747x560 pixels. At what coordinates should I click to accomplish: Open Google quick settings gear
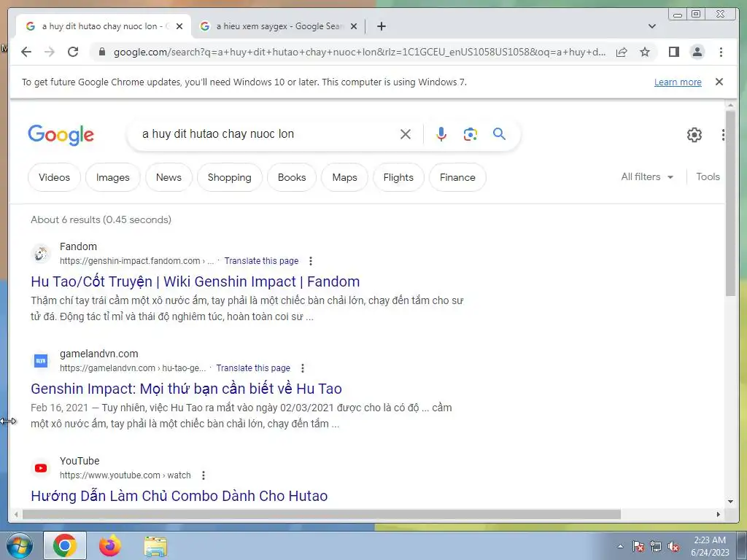click(694, 135)
